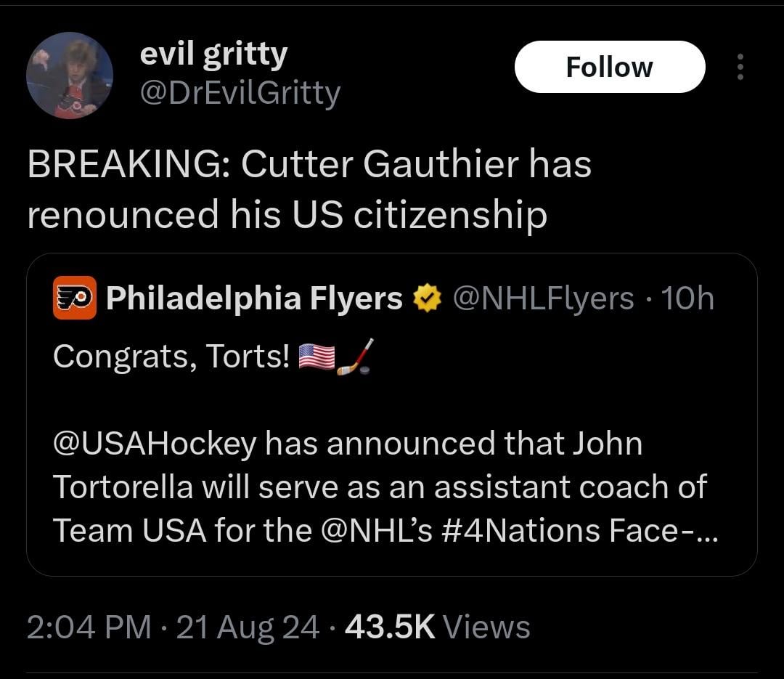Follow the evil gritty account
Screen dimensions: 784x679
pyautogui.click(x=610, y=67)
